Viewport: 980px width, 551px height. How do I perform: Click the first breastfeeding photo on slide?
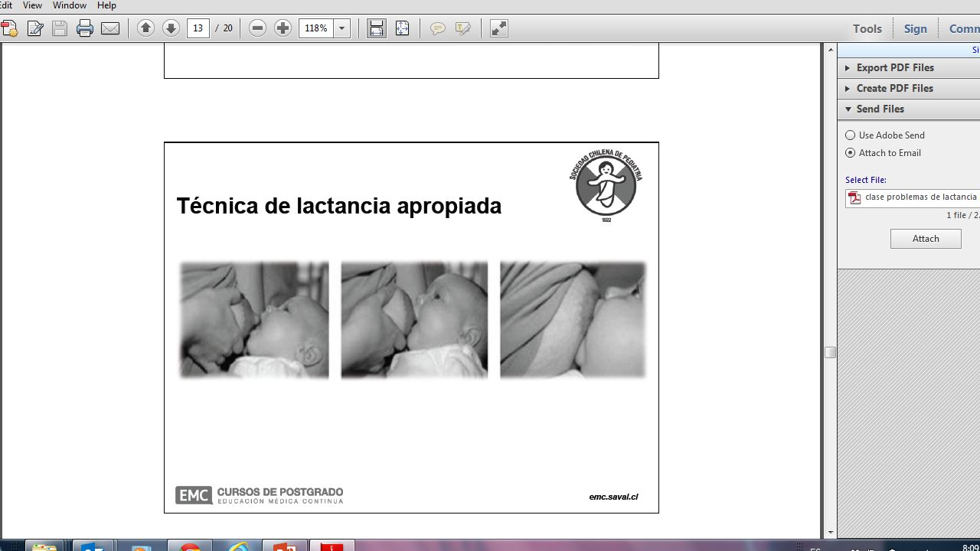coord(254,320)
